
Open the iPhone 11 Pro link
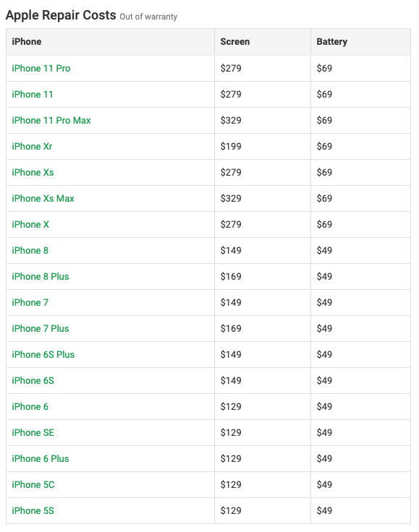[x=41, y=69]
